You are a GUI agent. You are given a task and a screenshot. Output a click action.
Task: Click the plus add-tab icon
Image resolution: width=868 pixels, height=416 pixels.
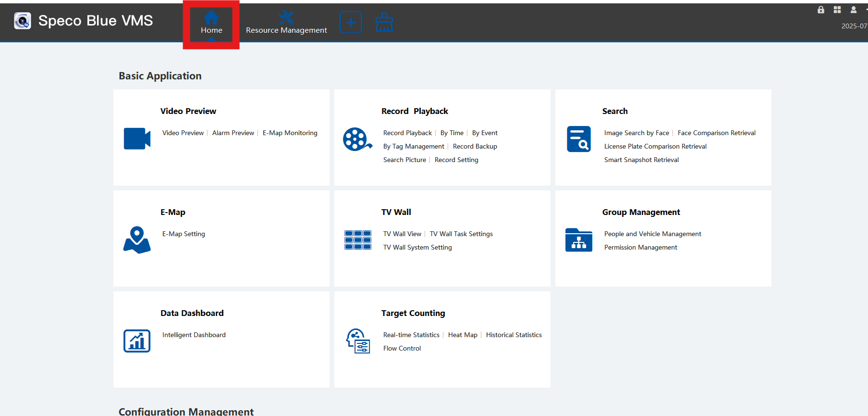tap(351, 23)
